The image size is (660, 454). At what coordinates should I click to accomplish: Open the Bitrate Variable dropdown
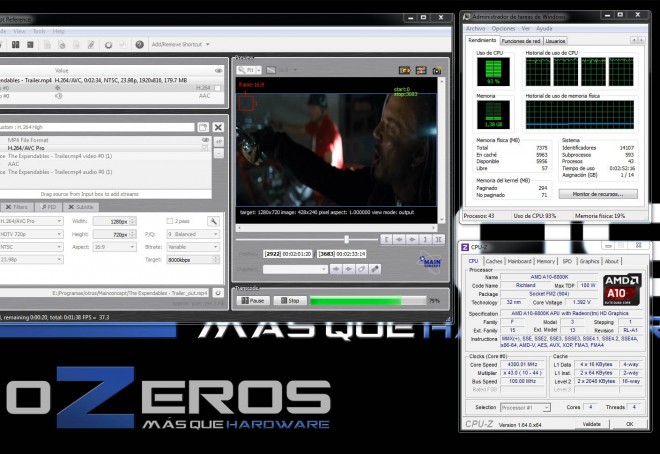point(193,247)
